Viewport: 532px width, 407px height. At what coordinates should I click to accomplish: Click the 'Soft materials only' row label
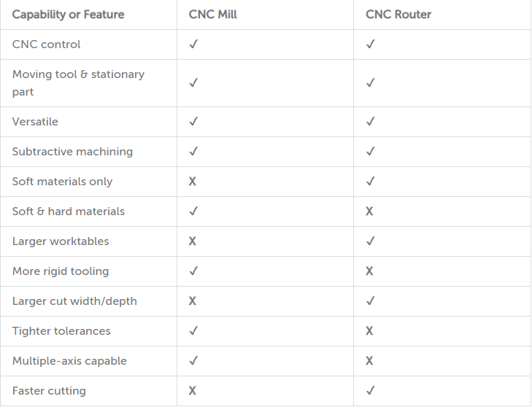point(62,182)
